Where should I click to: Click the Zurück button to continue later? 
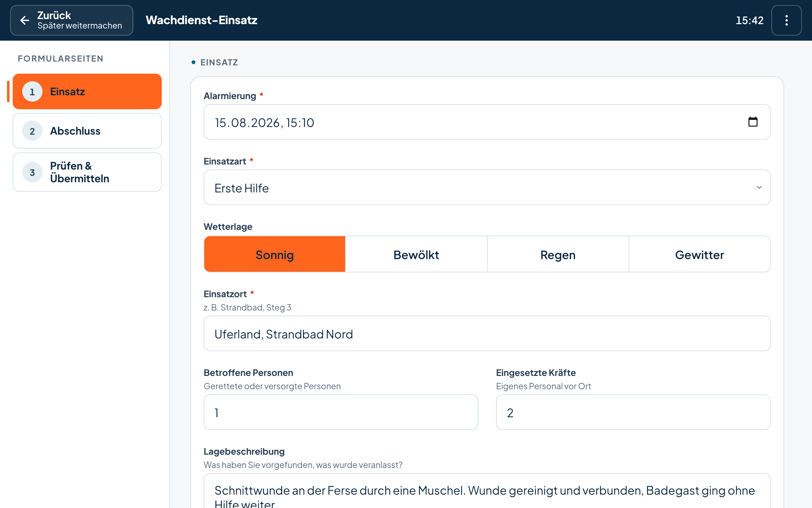pos(71,20)
